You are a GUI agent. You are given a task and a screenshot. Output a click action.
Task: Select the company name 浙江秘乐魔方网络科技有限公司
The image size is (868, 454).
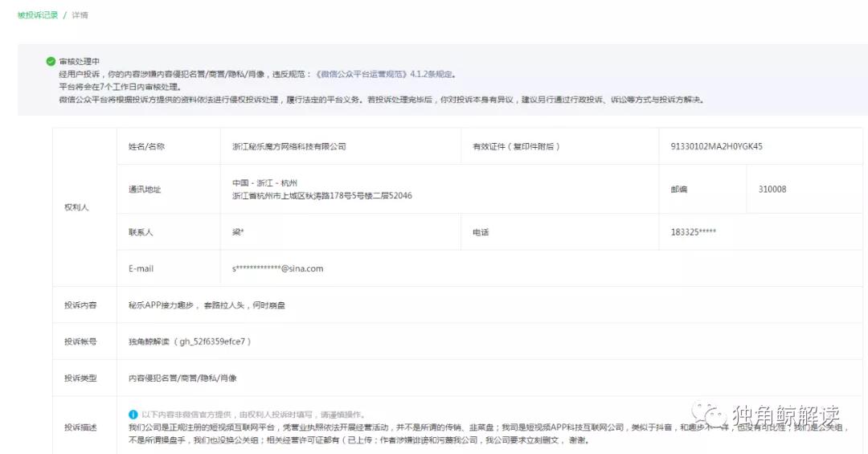point(289,147)
